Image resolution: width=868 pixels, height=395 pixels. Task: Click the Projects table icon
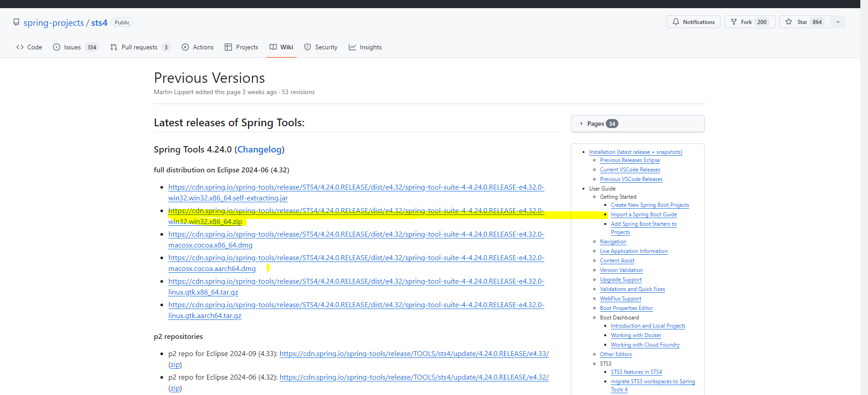[x=228, y=47]
